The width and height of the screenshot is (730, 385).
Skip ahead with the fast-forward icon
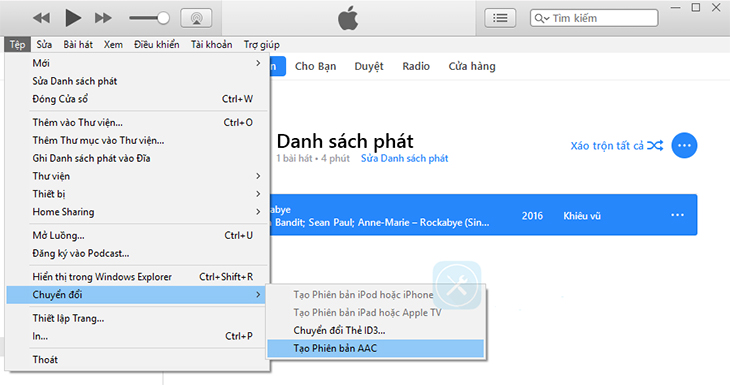click(x=103, y=18)
